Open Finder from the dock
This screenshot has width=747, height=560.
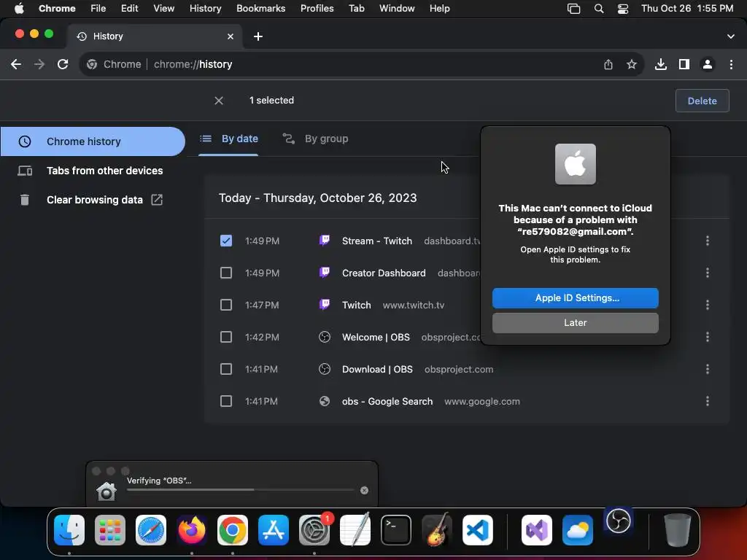coord(69,529)
